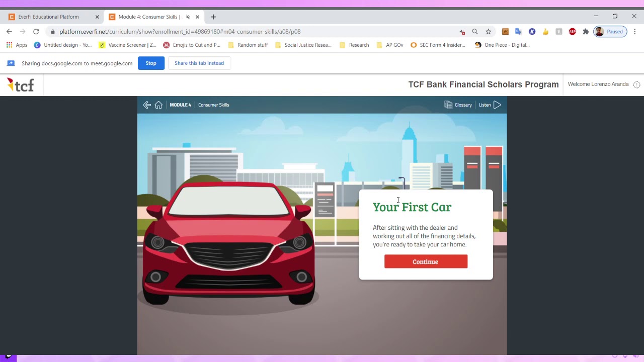Expand the AP GOv bookmarks folder

point(390,45)
